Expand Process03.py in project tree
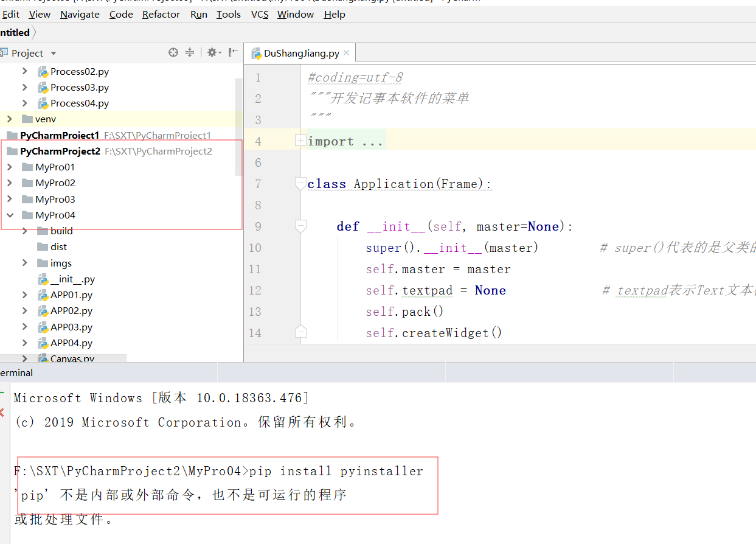Viewport: 756px width, 544px height. point(25,87)
